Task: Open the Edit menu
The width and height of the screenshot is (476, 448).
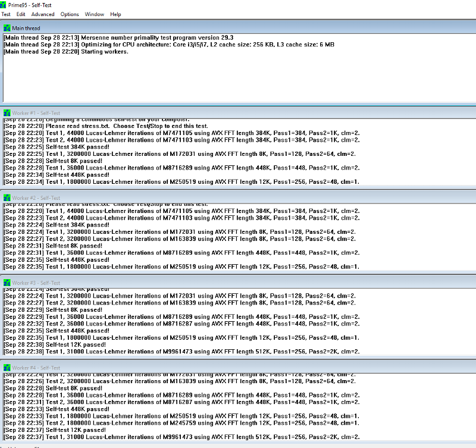Action: tap(21, 14)
